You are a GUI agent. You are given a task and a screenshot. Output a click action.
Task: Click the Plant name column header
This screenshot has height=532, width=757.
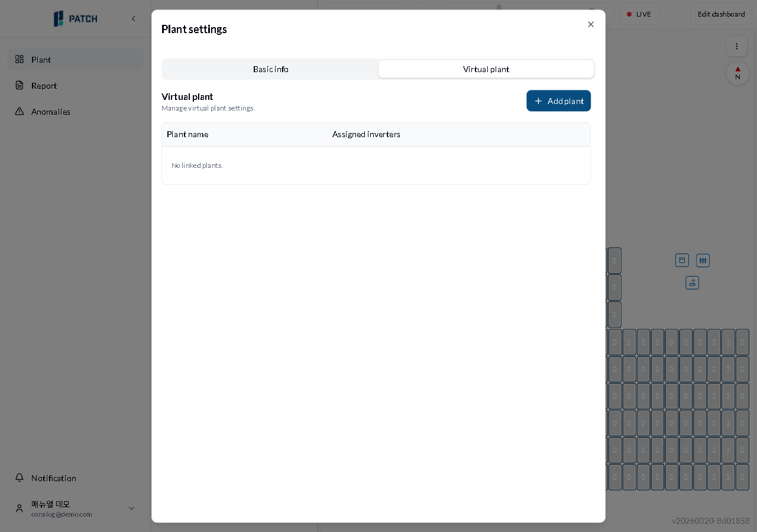pos(187,134)
